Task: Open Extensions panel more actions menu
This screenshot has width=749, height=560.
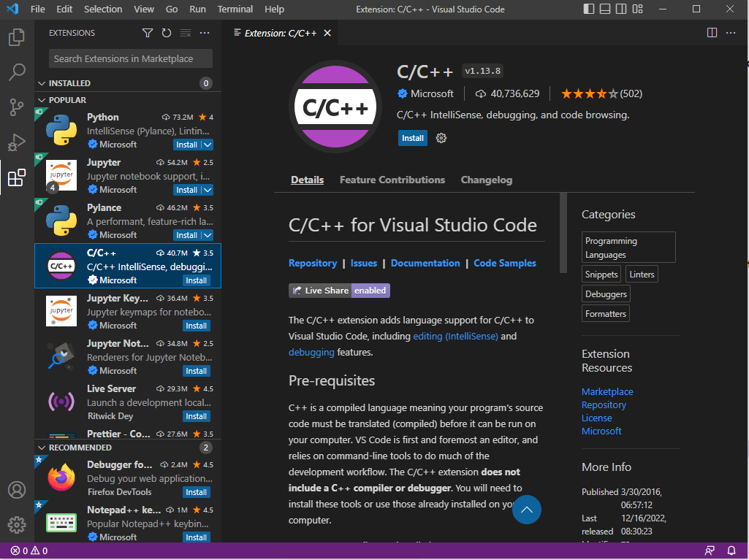Action: coord(205,33)
